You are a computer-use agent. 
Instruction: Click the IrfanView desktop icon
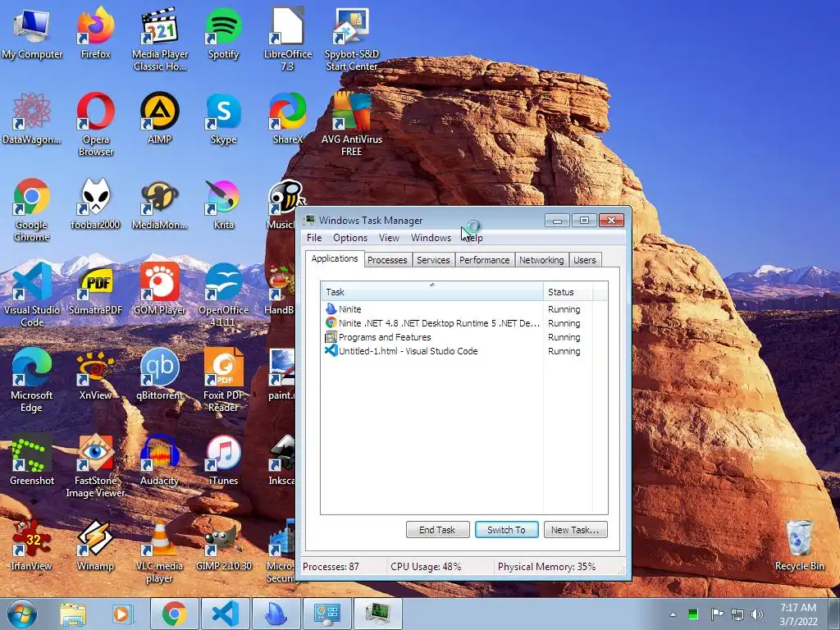32,545
